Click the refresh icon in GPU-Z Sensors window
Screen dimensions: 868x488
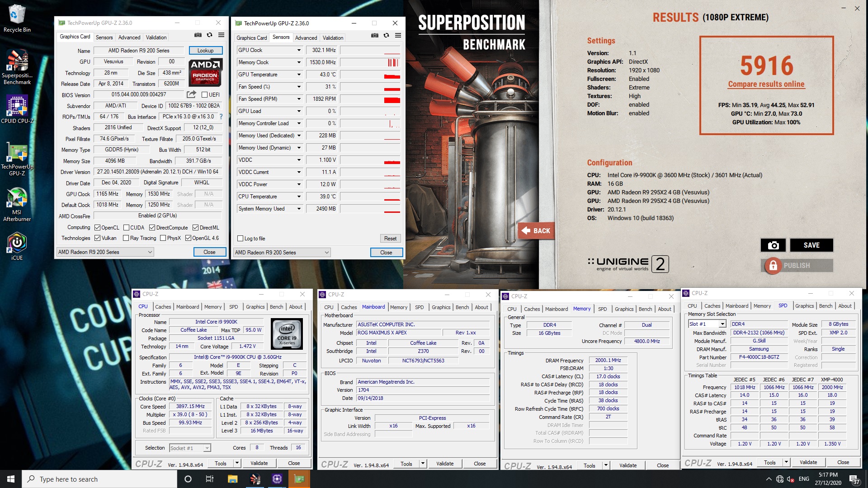click(386, 36)
